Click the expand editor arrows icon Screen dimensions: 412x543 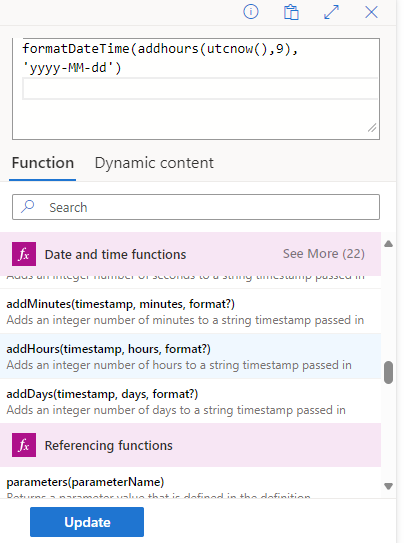(x=331, y=12)
